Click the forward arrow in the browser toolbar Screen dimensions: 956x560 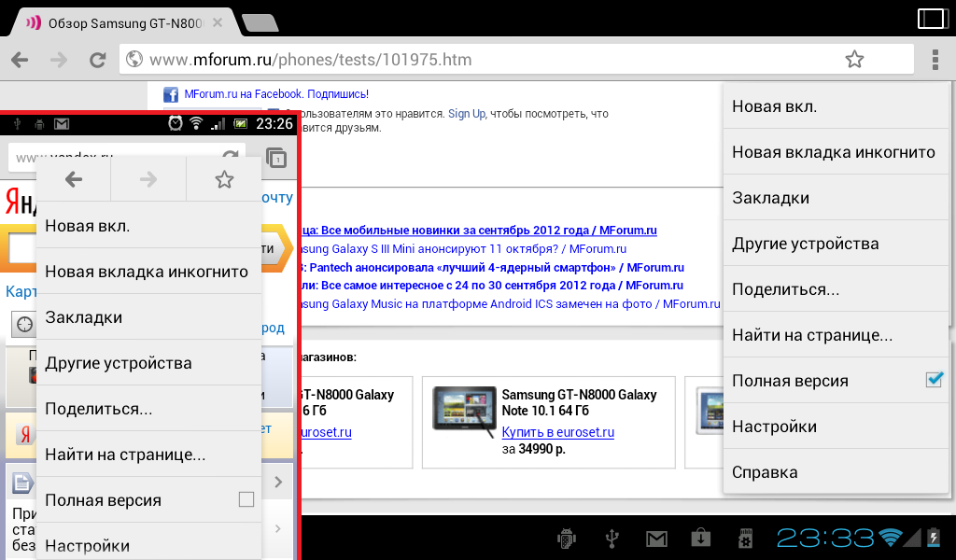click(x=58, y=60)
